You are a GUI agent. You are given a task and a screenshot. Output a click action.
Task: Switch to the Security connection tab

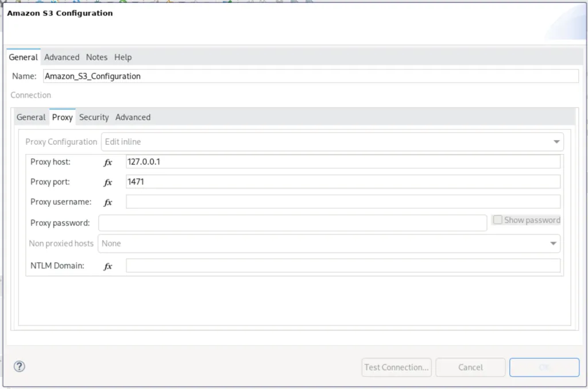click(x=94, y=117)
